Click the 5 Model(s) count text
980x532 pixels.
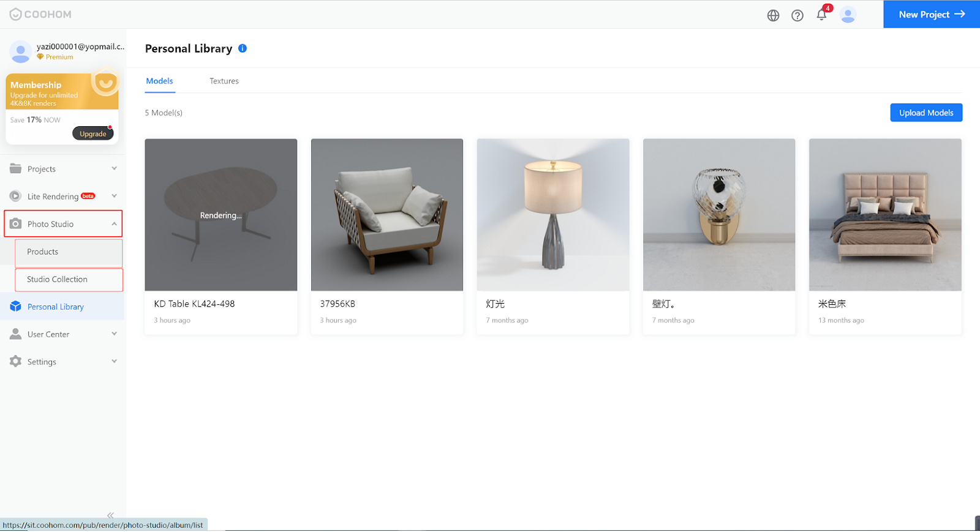(x=164, y=113)
